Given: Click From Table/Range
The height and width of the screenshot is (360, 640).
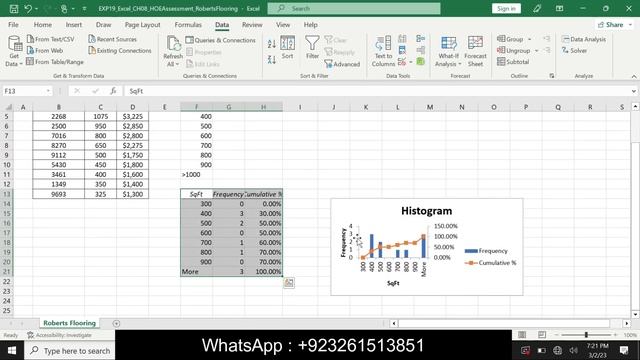Looking at the screenshot, I should (55, 62).
